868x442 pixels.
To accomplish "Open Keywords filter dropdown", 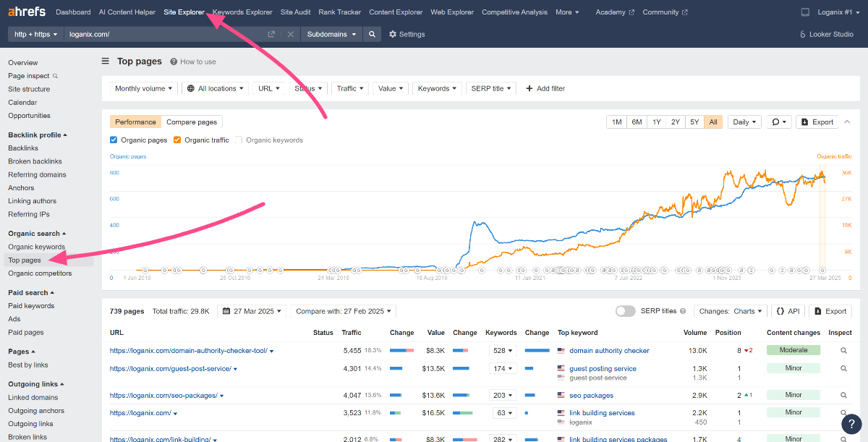I will (x=437, y=88).
